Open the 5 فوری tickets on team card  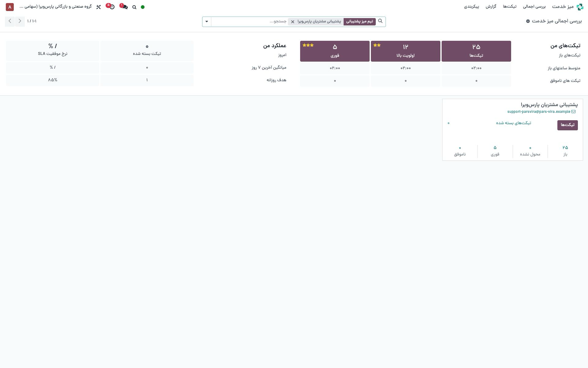tap(495, 151)
